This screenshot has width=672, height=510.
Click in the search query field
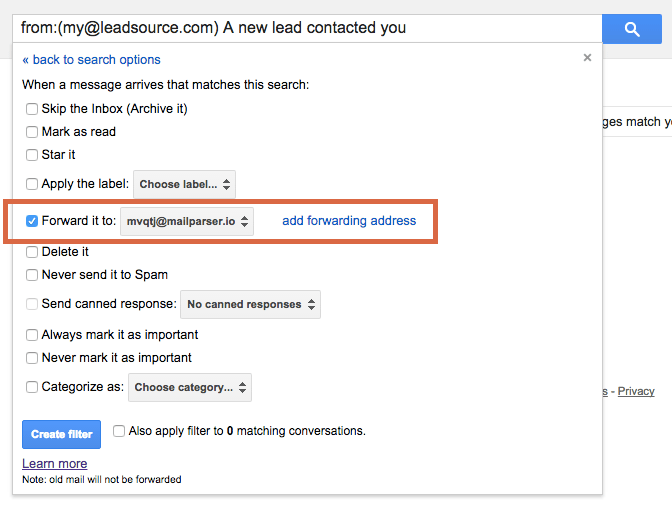tap(300, 28)
